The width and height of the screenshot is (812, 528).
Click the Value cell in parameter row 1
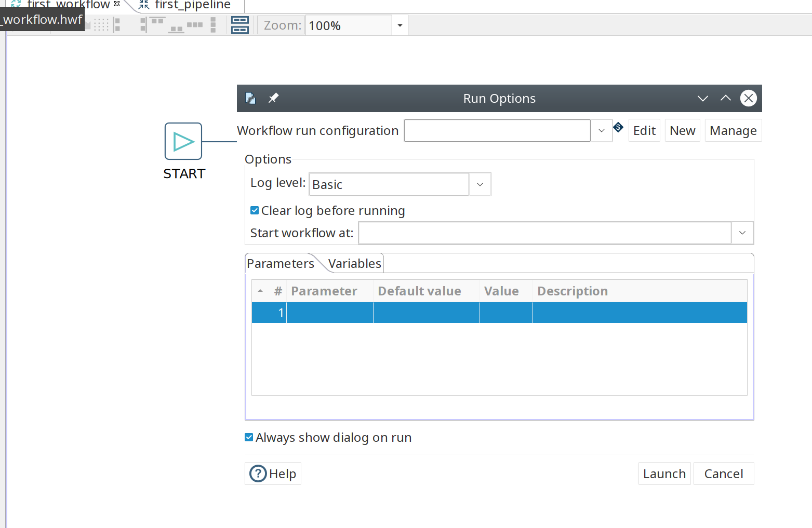click(505, 313)
